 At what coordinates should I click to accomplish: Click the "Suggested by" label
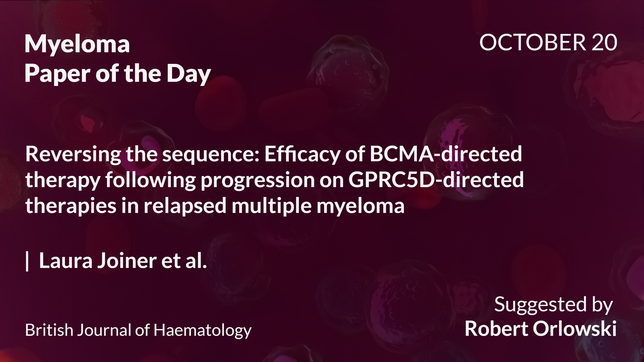pos(553,305)
